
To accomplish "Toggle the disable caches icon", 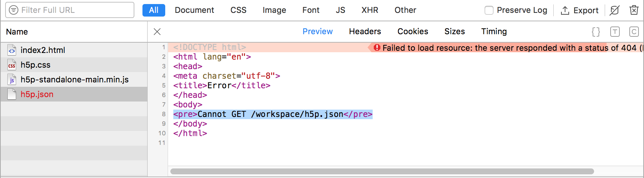I will (x=614, y=10).
